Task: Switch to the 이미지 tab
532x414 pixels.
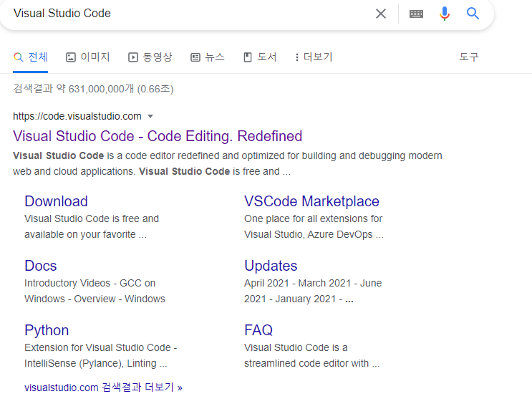Action: click(88, 57)
